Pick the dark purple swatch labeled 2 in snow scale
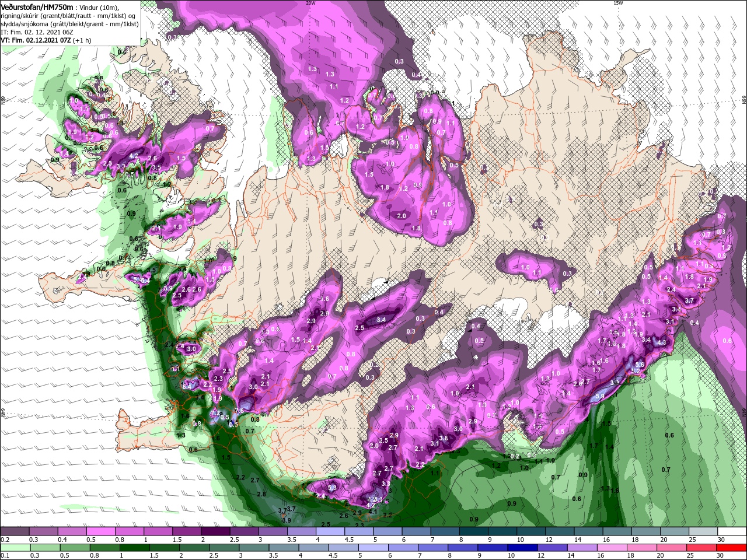Image resolution: width=747 pixels, height=560 pixels. pyautogui.click(x=215, y=531)
